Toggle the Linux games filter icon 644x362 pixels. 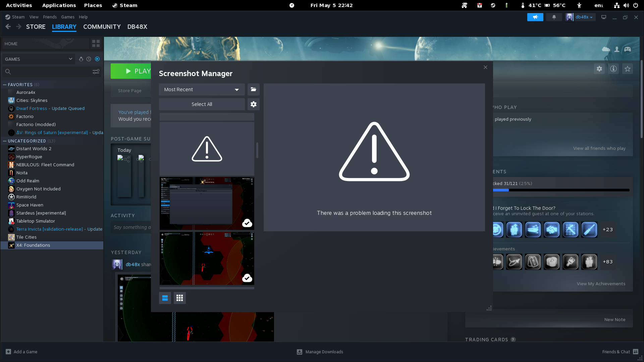coord(81,59)
